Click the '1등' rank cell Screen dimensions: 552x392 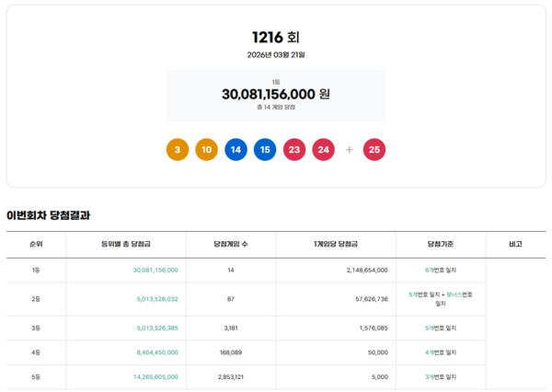(x=36, y=271)
